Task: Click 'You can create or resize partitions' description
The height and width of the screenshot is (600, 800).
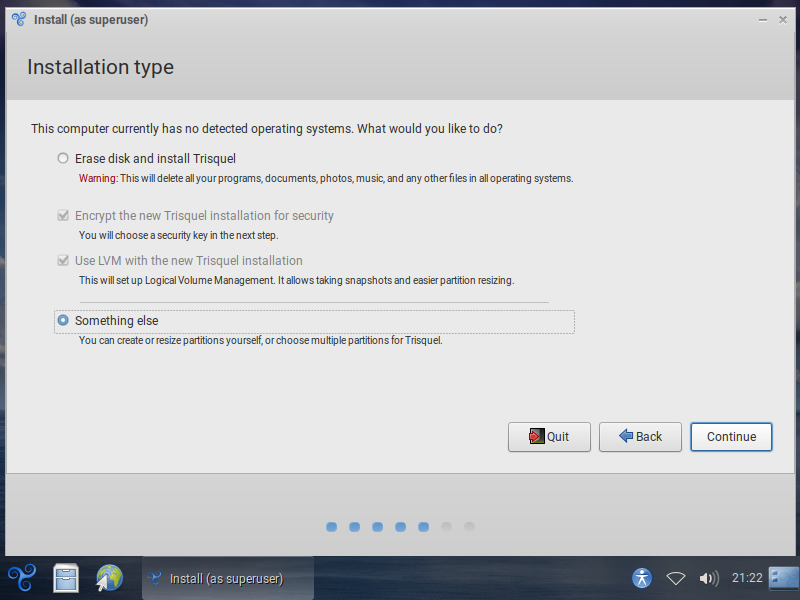Action: 261,340
